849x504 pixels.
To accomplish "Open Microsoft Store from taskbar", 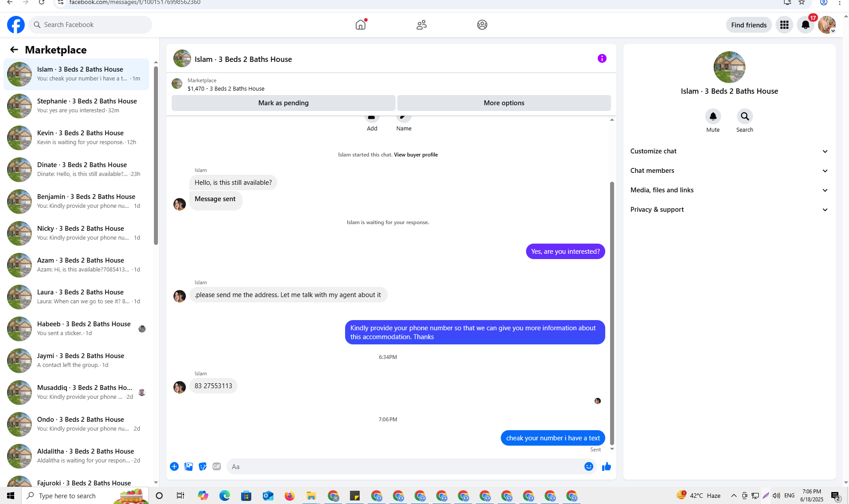I will coord(246,496).
